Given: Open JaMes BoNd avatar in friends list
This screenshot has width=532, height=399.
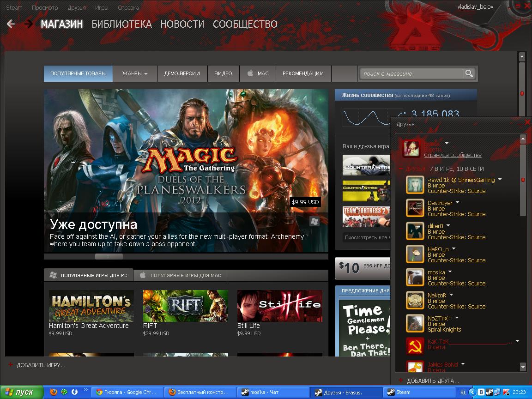Looking at the screenshot, I should click(415, 367).
